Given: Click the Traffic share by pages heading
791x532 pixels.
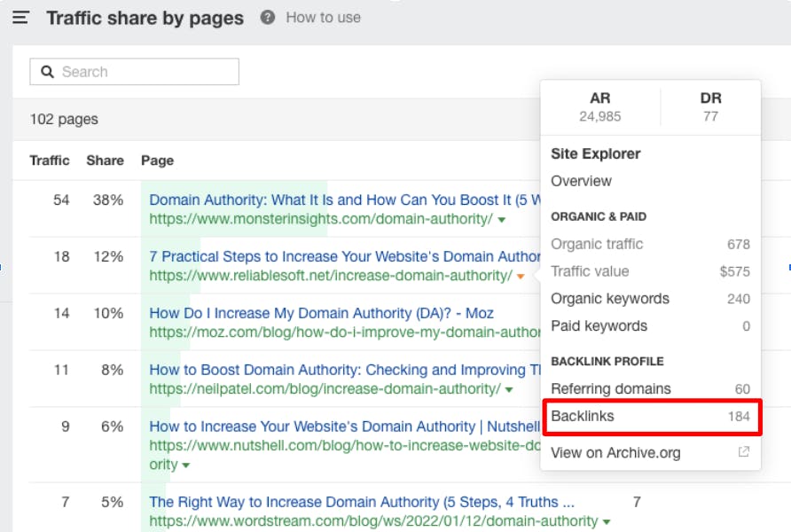Looking at the screenshot, I should click(x=145, y=18).
